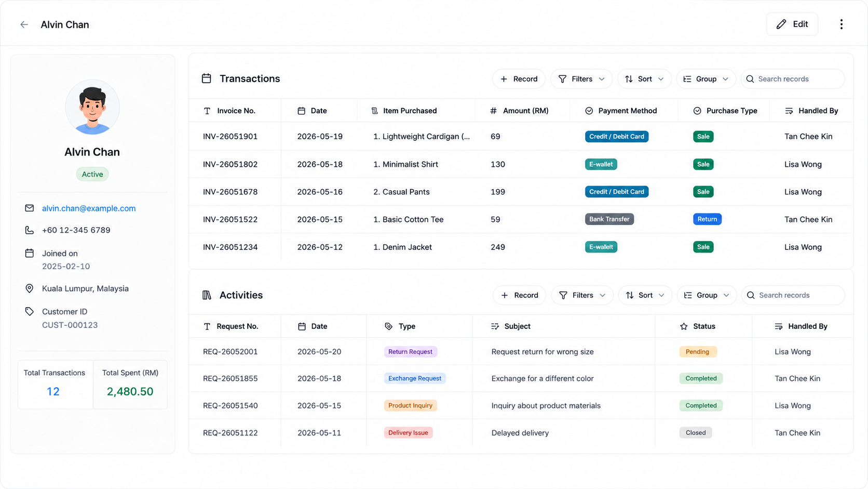Add a new record in Transactions

coord(519,79)
